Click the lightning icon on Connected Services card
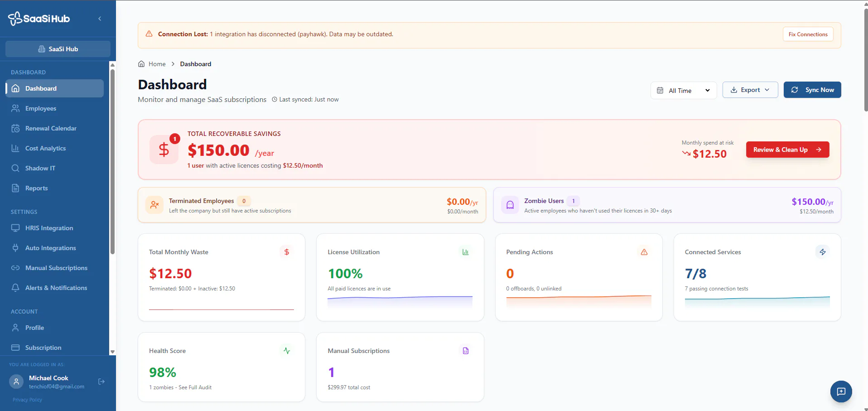 coord(823,252)
